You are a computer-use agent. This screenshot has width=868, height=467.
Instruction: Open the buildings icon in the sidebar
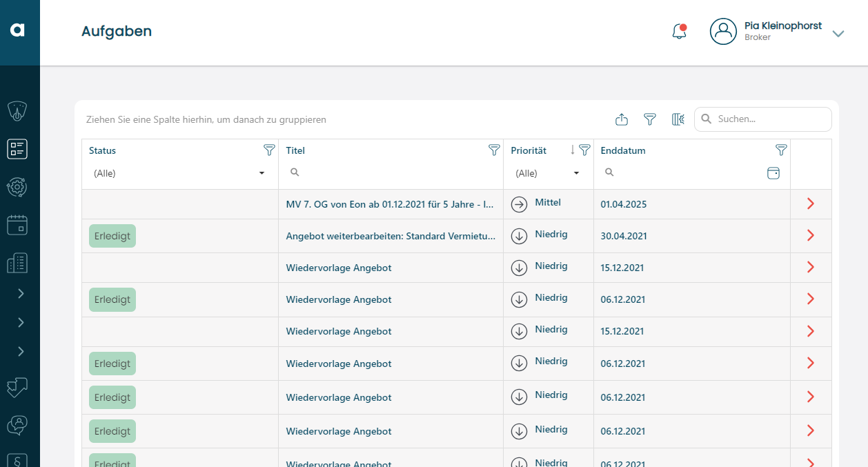pyautogui.click(x=17, y=263)
